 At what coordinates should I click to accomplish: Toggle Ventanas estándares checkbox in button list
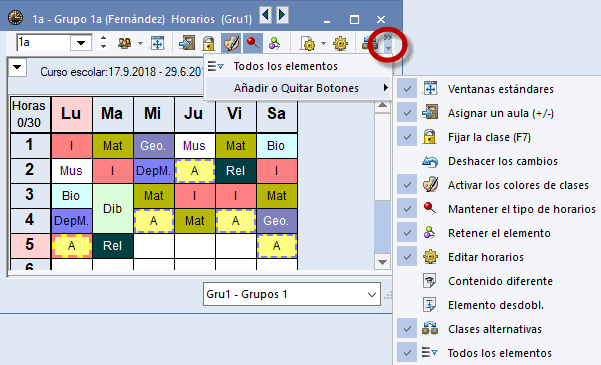coord(407,89)
